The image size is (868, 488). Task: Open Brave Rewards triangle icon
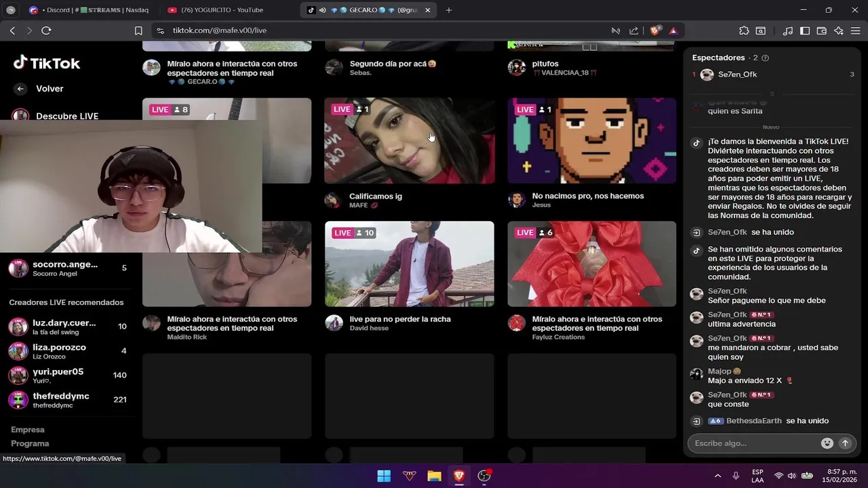(x=673, y=30)
